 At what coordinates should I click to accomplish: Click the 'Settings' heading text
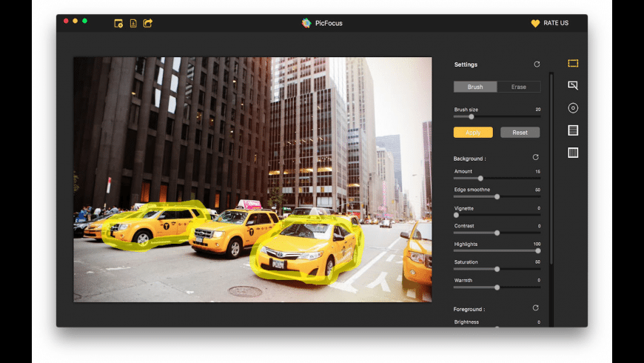[x=466, y=64]
